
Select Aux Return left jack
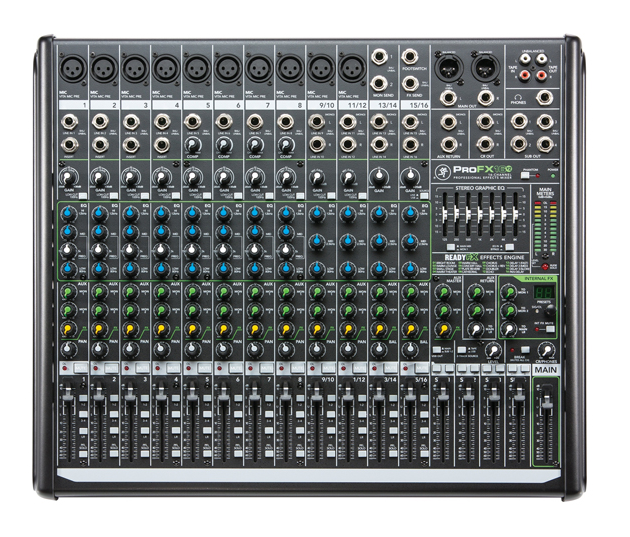tap(448, 122)
